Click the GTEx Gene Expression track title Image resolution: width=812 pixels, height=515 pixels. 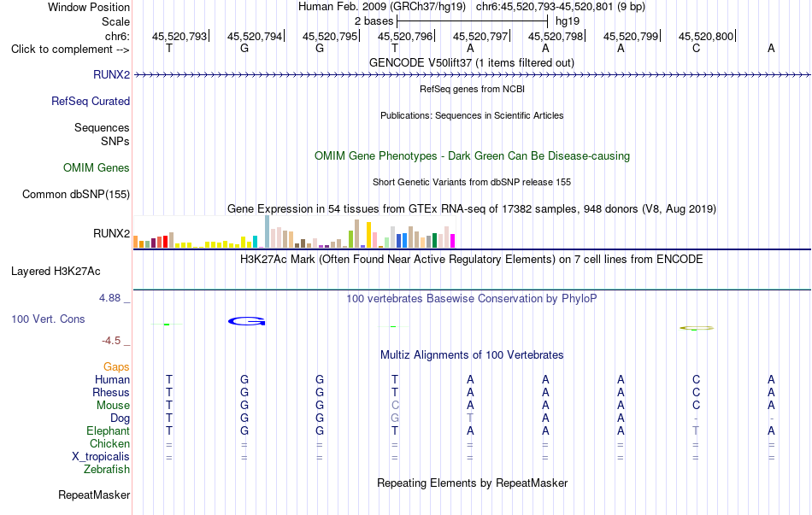472,208
